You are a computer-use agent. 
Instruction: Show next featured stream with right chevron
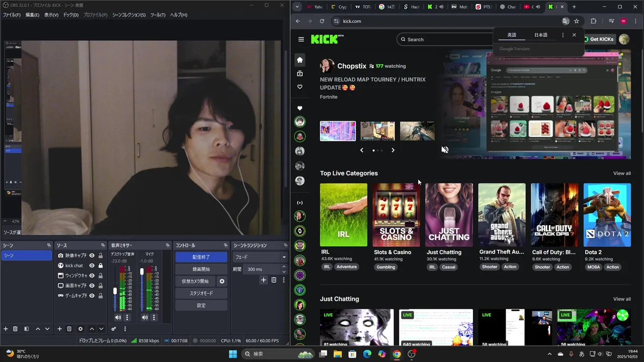click(393, 150)
